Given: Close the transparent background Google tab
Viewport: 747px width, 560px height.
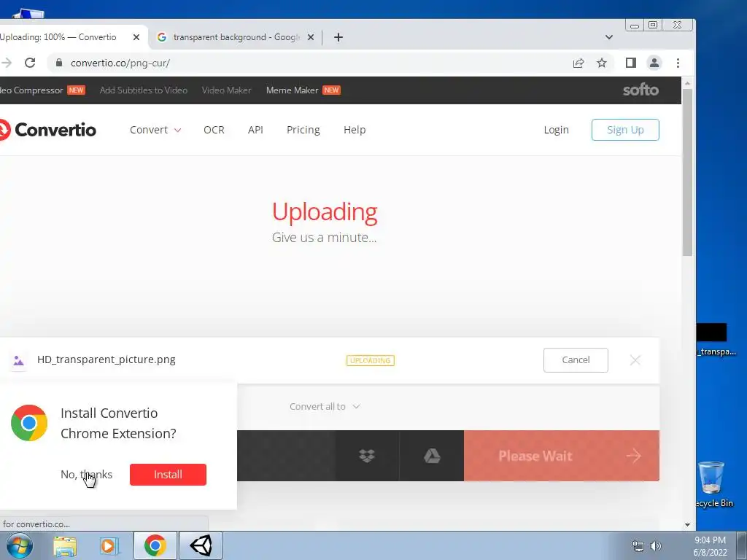Looking at the screenshot, I should (x=311, y=37).
